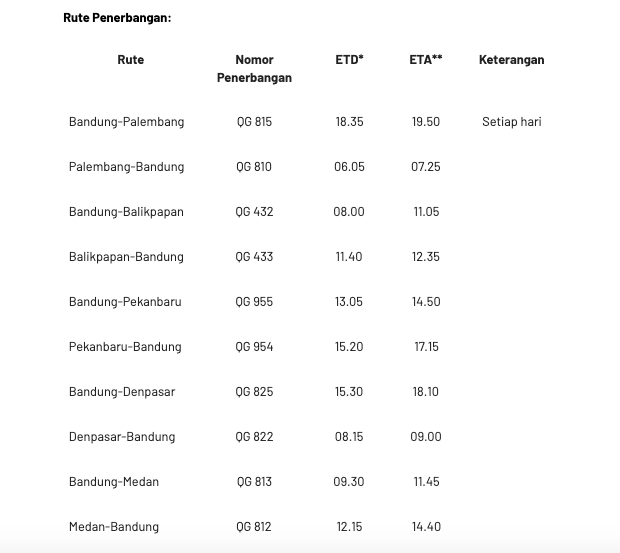The height and width of the screenshot is (553, 620).
Task: Click the "ETA**" column header
Action: pyautogui.click(x=426, y=60)
